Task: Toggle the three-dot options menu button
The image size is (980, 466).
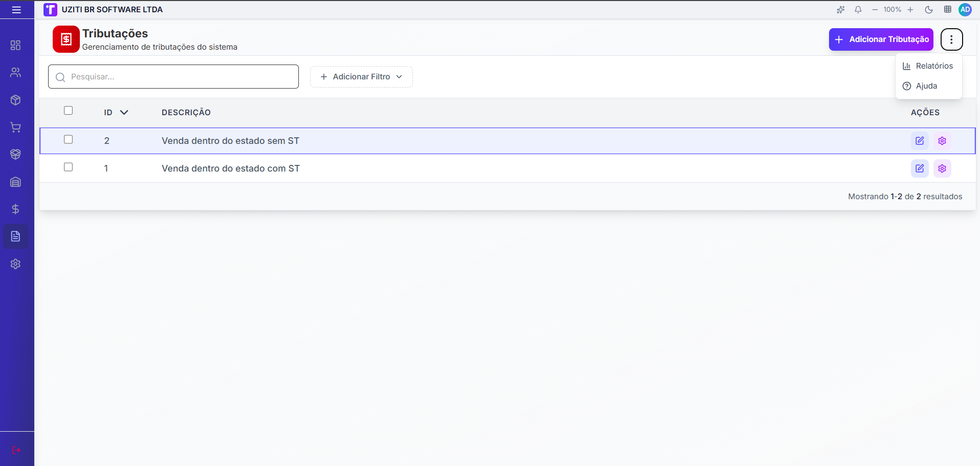Action: (951, 39)
